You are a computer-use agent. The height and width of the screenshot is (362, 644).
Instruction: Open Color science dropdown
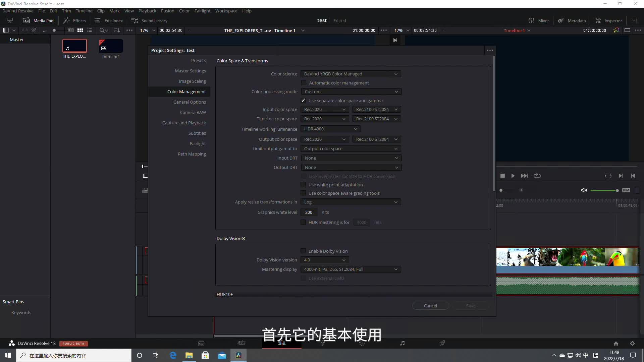351,74
